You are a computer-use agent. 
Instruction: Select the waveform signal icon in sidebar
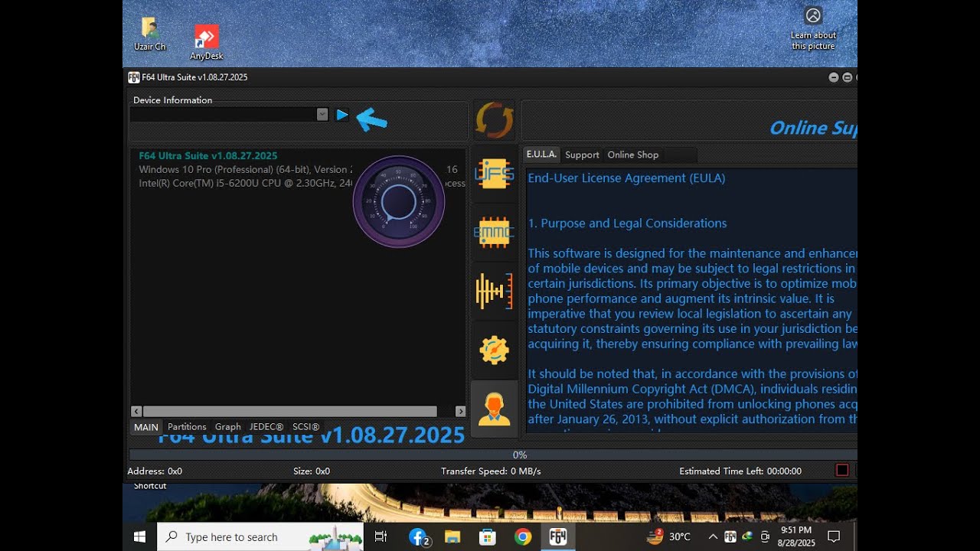point(494,291)
